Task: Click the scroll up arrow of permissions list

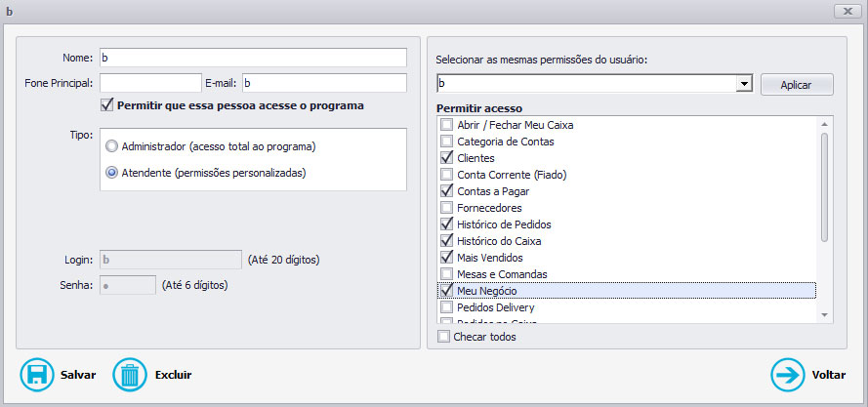Action: (824, 124)
